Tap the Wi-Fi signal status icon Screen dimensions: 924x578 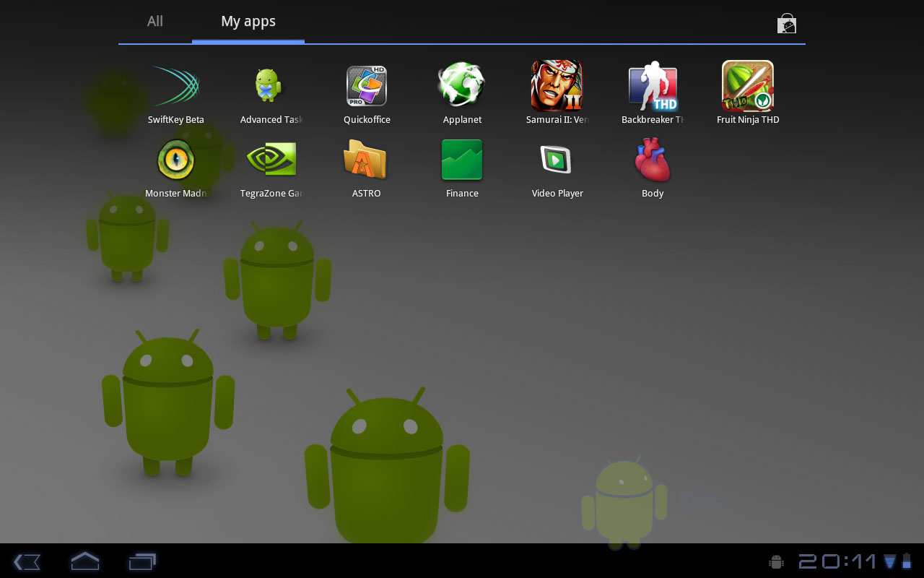coord(890,561)
